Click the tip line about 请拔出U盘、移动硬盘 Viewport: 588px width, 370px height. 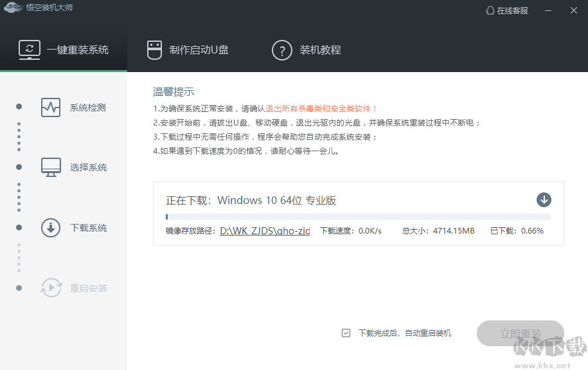[317, 123]
